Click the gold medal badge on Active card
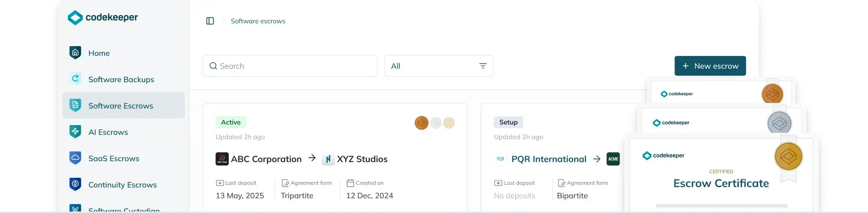 (x=449, y=123)
